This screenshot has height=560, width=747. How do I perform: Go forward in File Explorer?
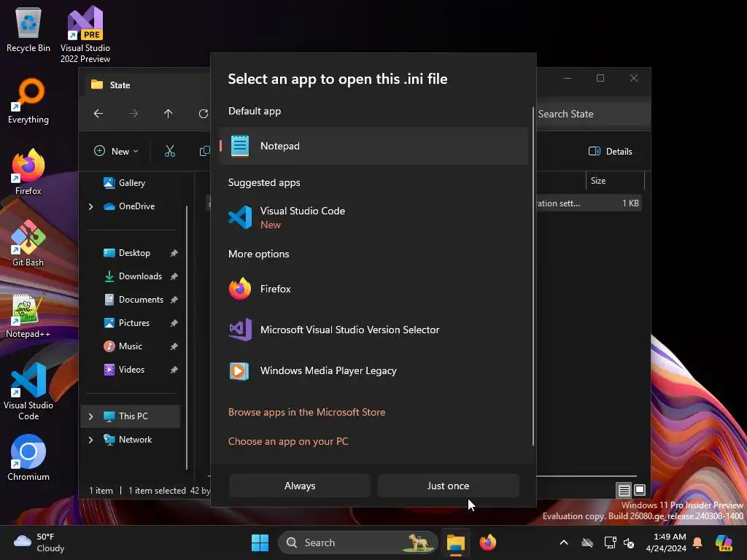[x=133, y=114]
